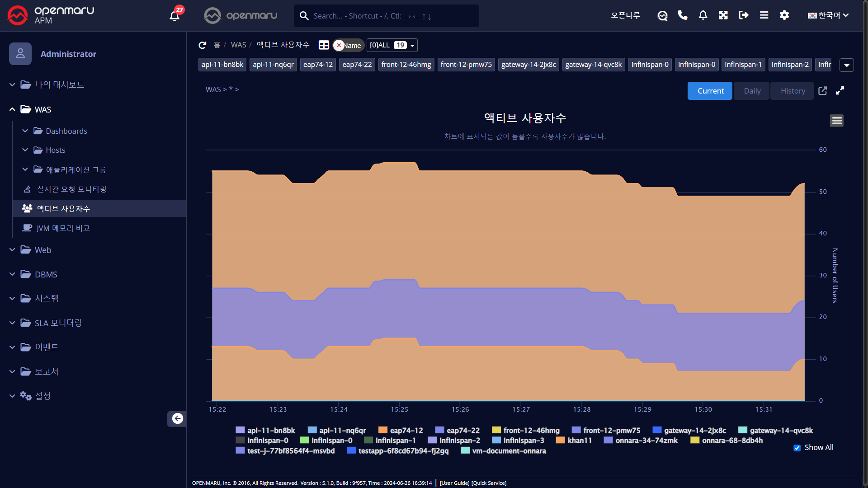Expand chart to fullscreen icon
868x488 pixels.
[x=840, y=91]
